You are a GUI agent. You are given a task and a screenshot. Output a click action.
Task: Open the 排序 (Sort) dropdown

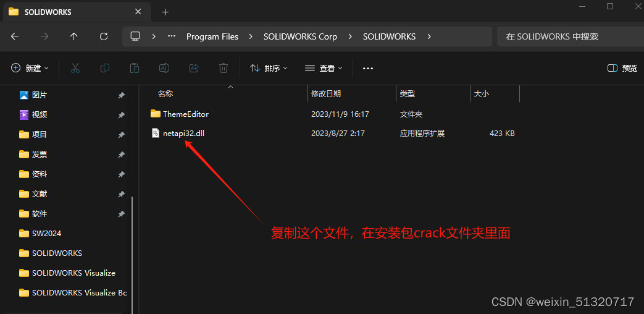point(269,68)
